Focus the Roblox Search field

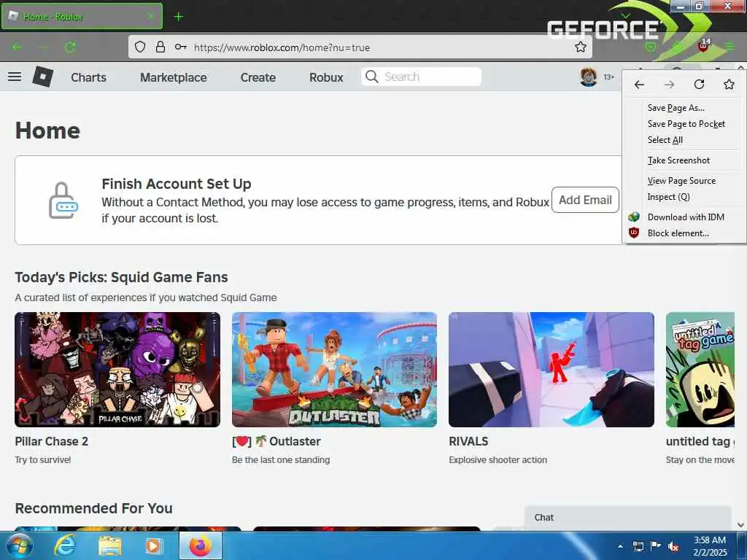422,77
